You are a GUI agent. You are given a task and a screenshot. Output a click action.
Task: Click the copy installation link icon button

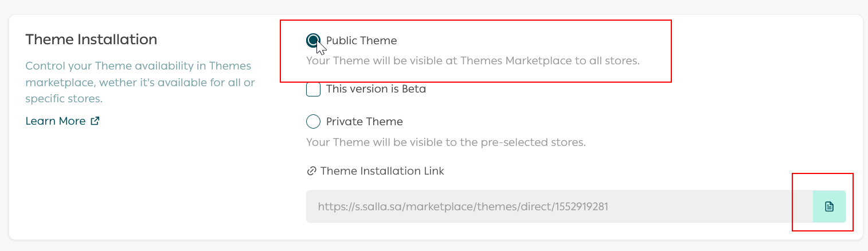pos(829,207)
